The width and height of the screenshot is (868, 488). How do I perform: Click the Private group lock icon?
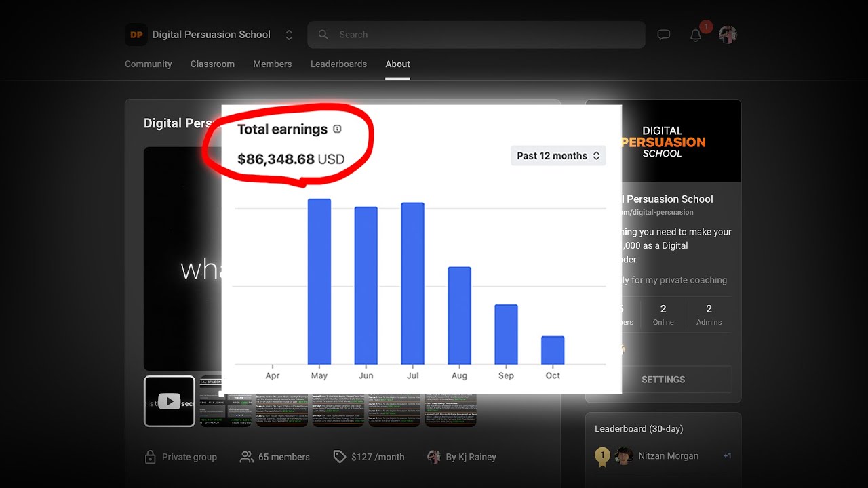click(x=150, y=457)
